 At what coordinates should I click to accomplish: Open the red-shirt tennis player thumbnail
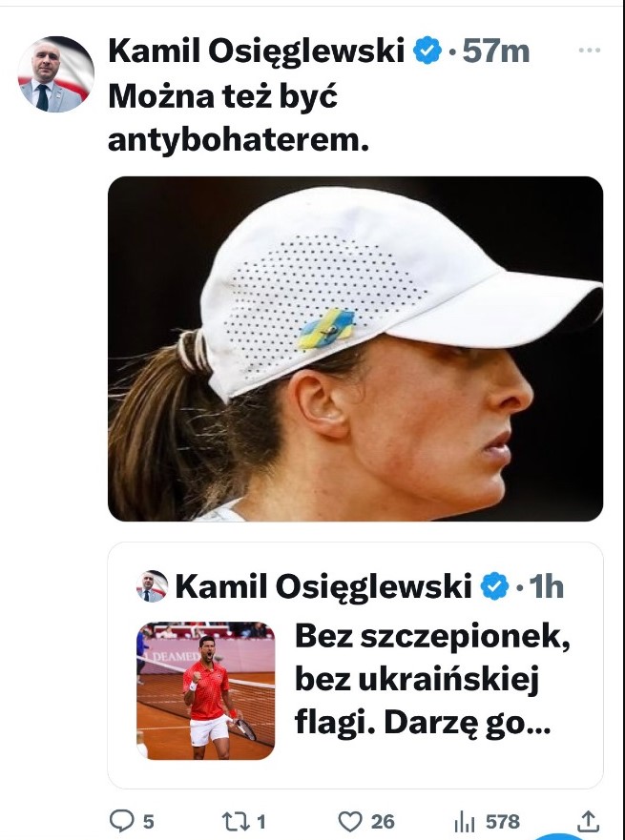point(206,690)
